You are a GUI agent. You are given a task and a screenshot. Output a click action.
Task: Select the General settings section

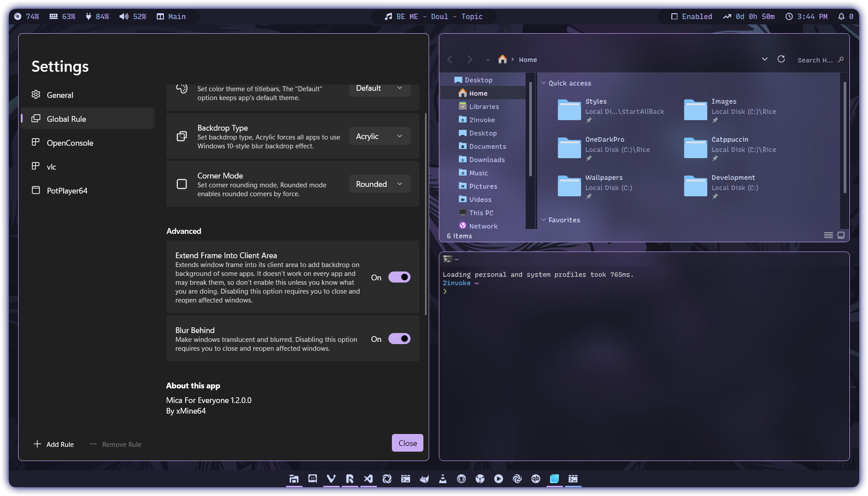point(60,95)
